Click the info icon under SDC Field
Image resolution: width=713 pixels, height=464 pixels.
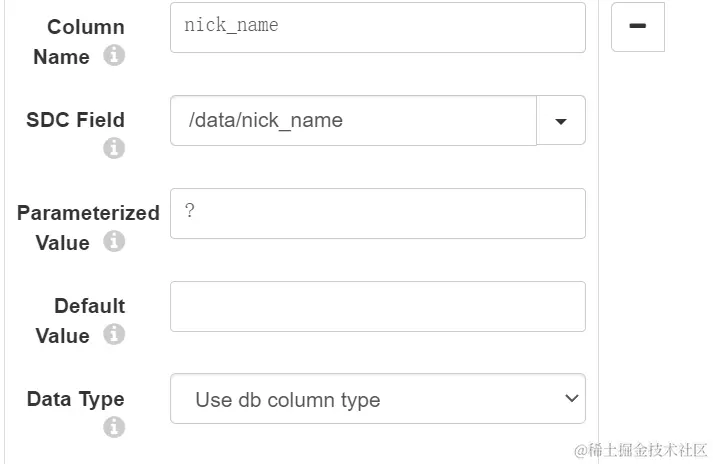pos(114,148)
